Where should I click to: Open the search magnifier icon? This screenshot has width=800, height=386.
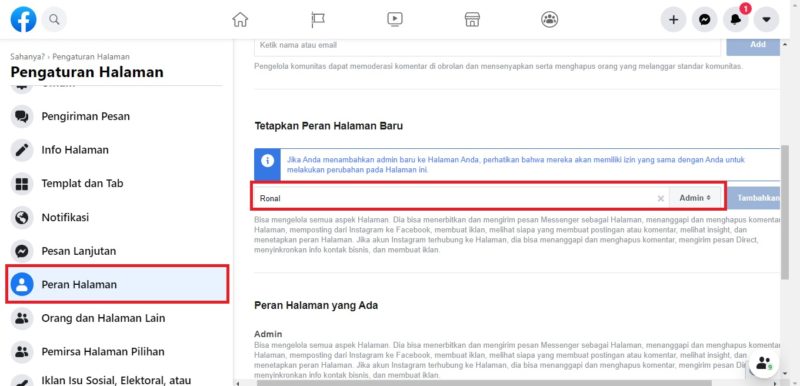pos(54,20)
